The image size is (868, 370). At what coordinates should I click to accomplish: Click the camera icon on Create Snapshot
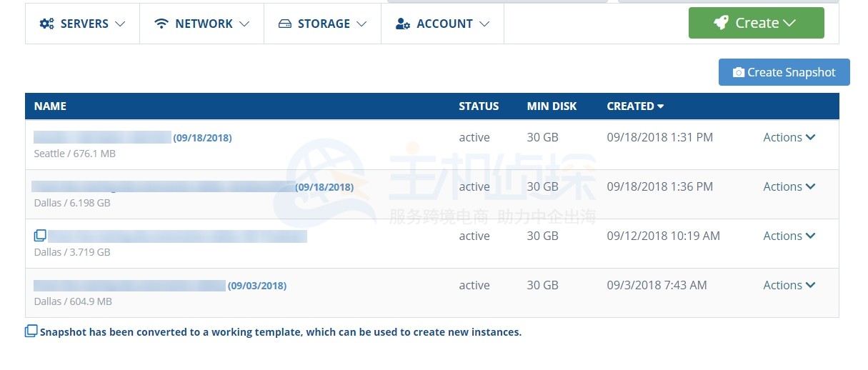click(739, 72)
